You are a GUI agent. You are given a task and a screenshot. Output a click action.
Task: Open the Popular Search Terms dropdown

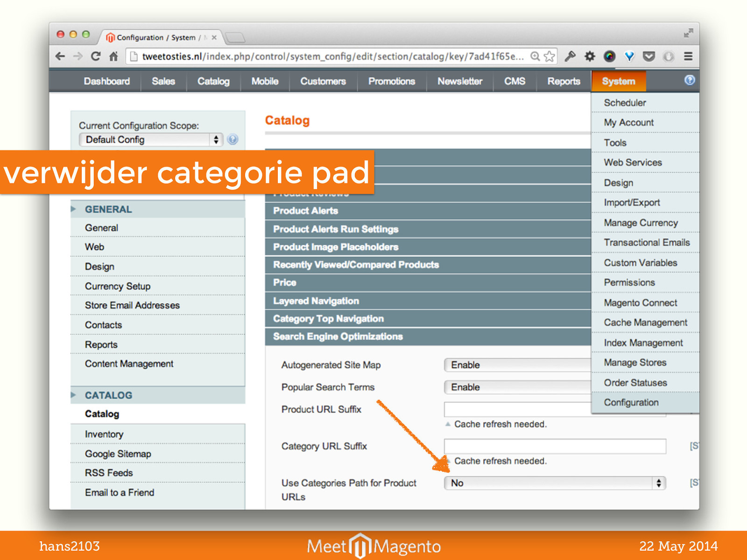click(x=517, y=387)
